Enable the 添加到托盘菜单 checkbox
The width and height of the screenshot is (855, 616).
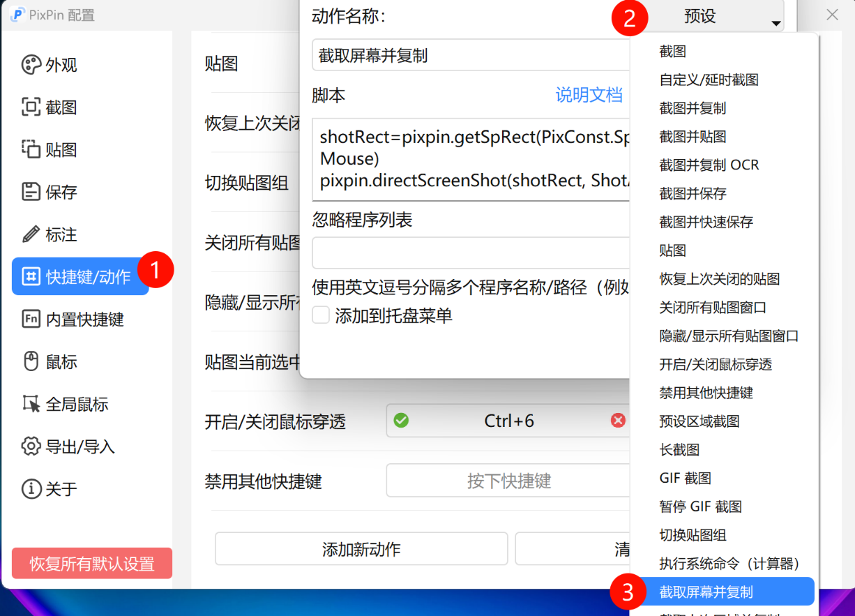pos(320,315)
